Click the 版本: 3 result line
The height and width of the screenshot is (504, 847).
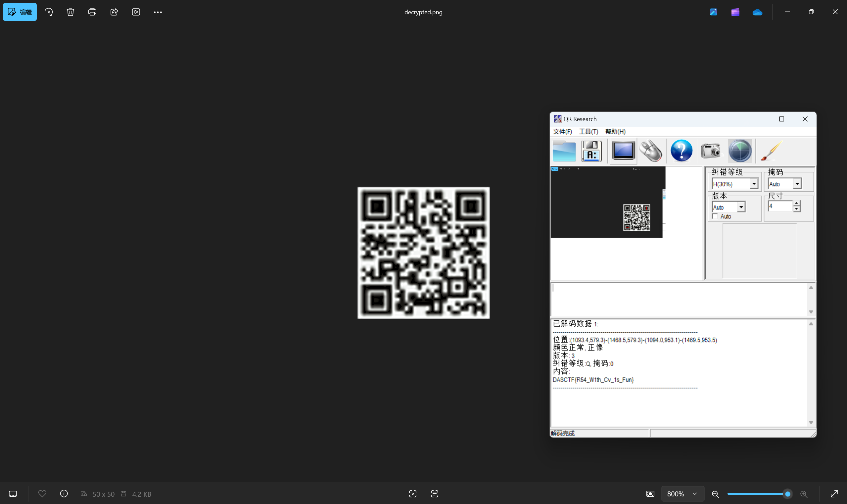(564, 356)
